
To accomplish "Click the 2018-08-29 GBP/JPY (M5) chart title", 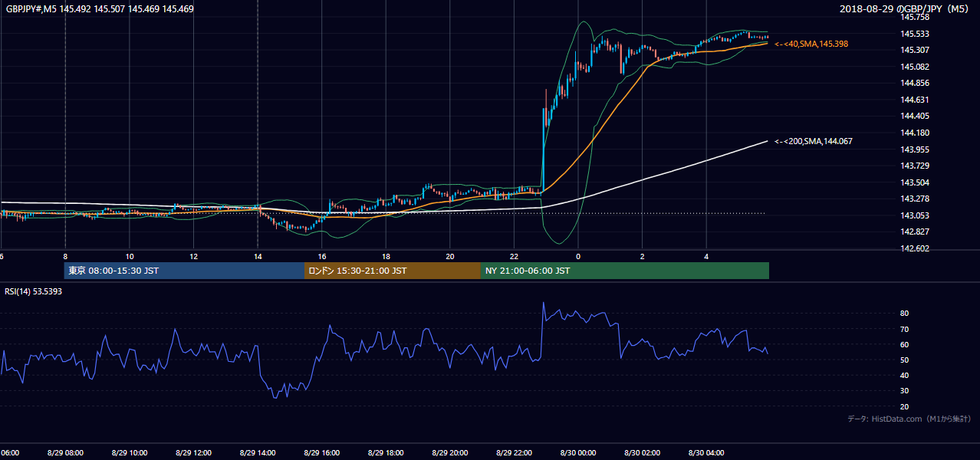I will point(905,9).
